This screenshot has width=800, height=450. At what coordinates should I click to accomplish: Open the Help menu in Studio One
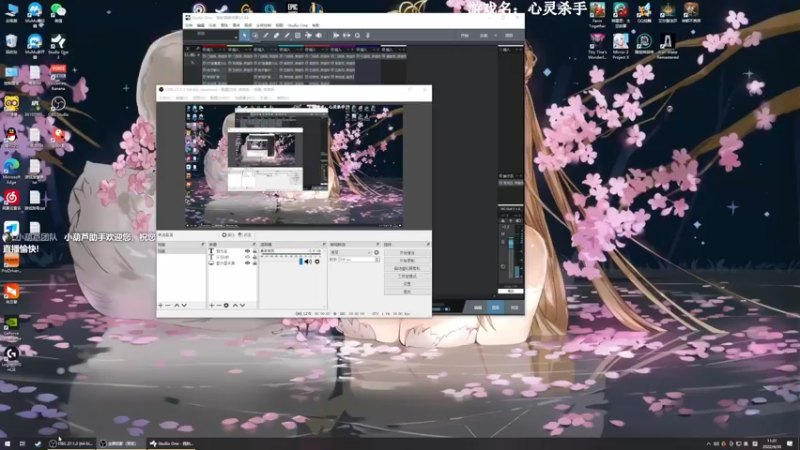tap(316, 25)
